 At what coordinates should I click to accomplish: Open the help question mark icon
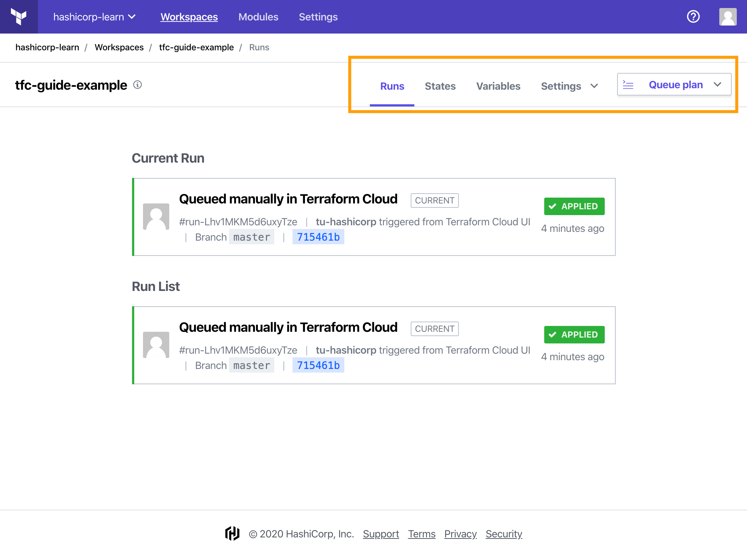693,17
